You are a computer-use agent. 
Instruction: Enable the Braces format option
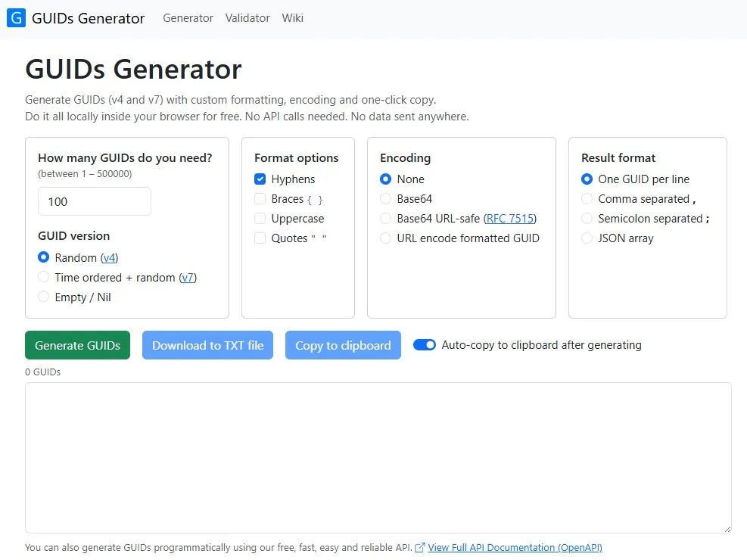point(260,198)
